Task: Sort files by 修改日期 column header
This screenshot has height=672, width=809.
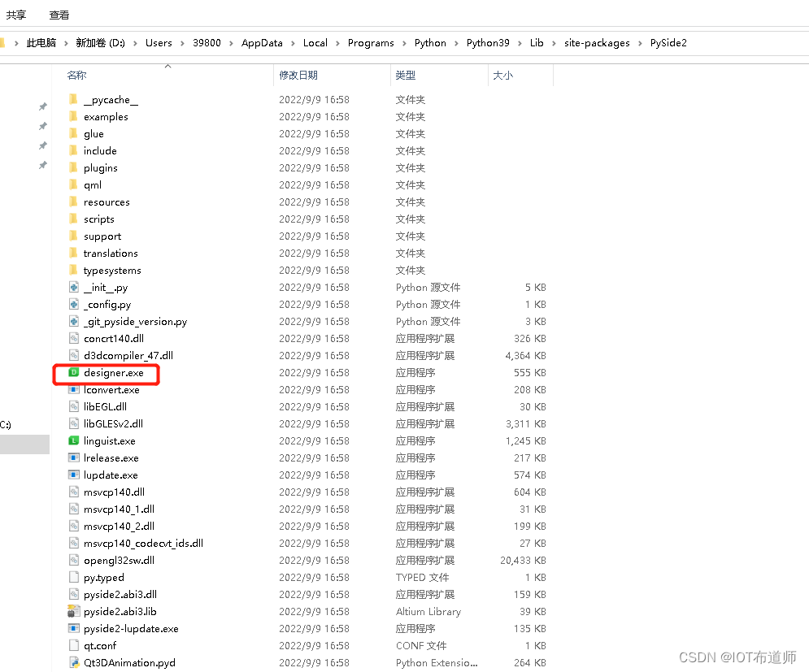Action: coord(298,76)
